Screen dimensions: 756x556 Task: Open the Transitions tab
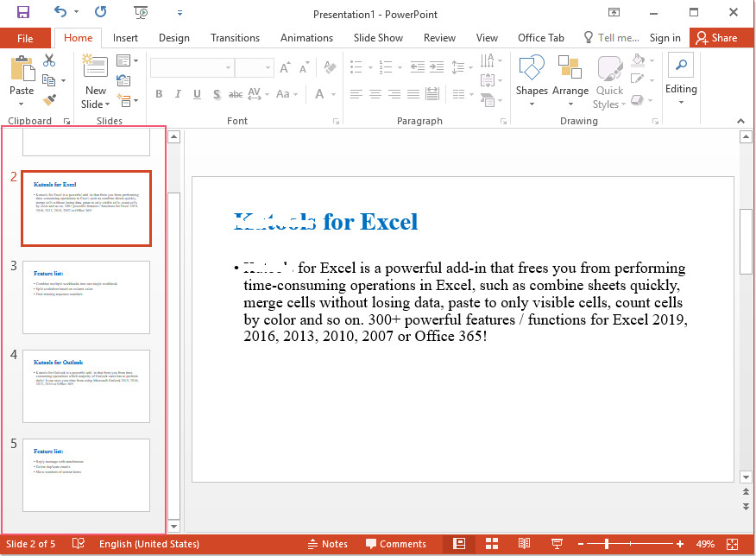point(235,38)
